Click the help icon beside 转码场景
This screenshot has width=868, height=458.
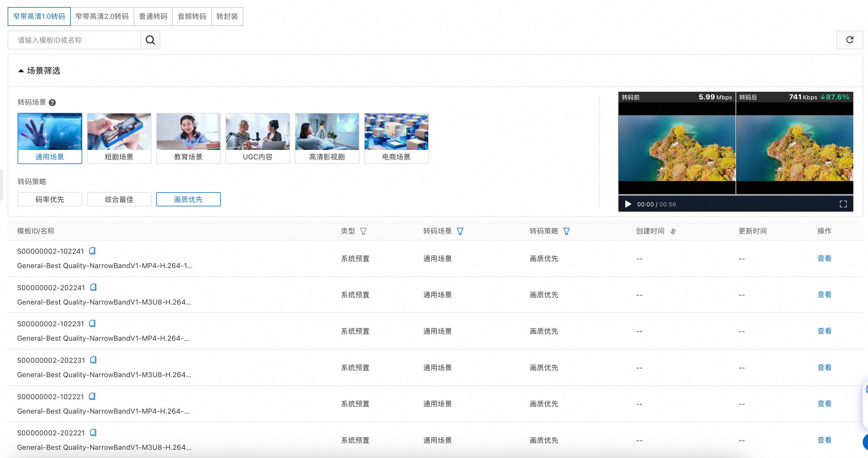[52, 103]
